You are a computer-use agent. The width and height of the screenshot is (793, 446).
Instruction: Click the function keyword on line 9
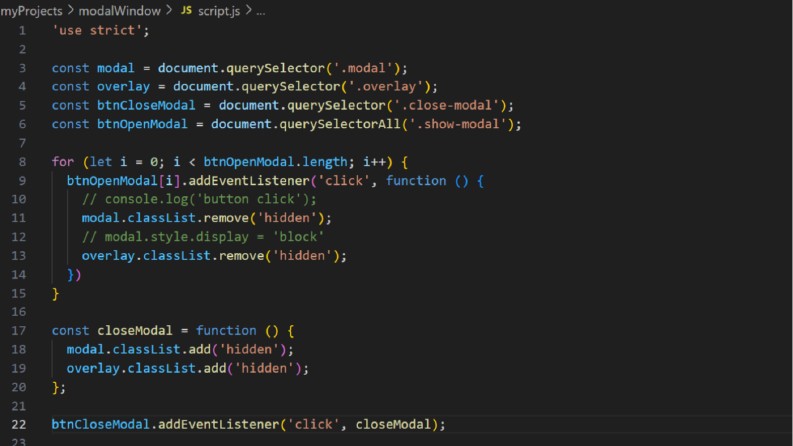click(x=416, y=181)
